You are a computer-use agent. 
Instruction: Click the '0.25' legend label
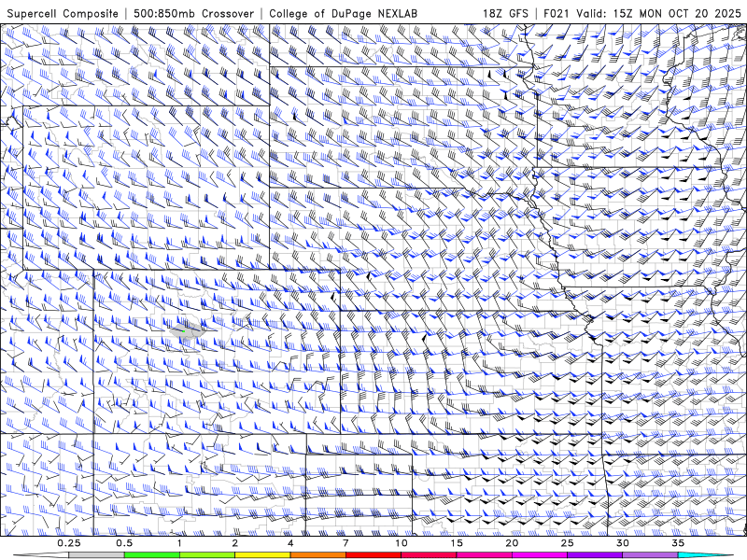(69, 543)
